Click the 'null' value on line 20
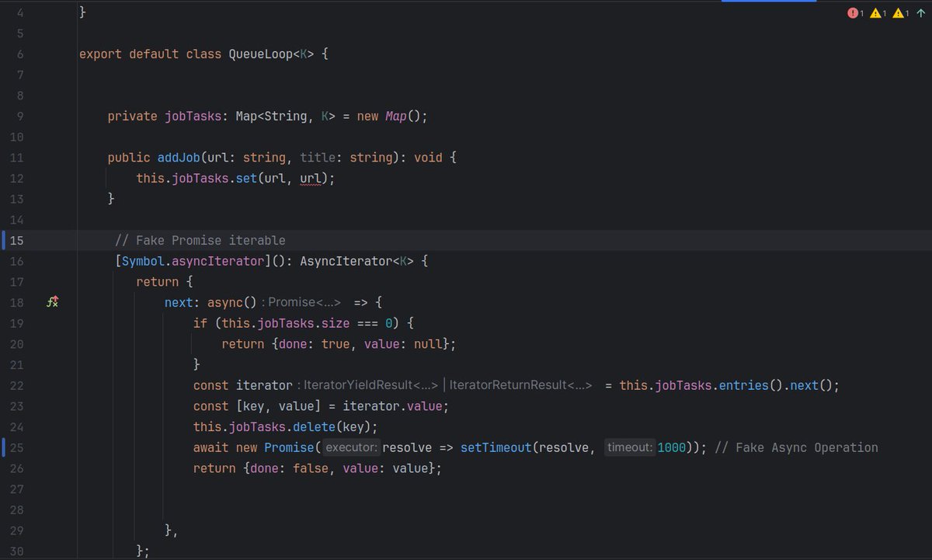Image resolution: width=932 pixels, height=560 pixels. pyautogui.click(x=428, y=344)
